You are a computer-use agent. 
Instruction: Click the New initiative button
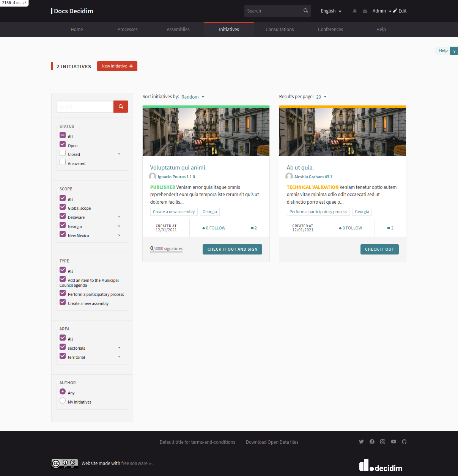[117, 66]
